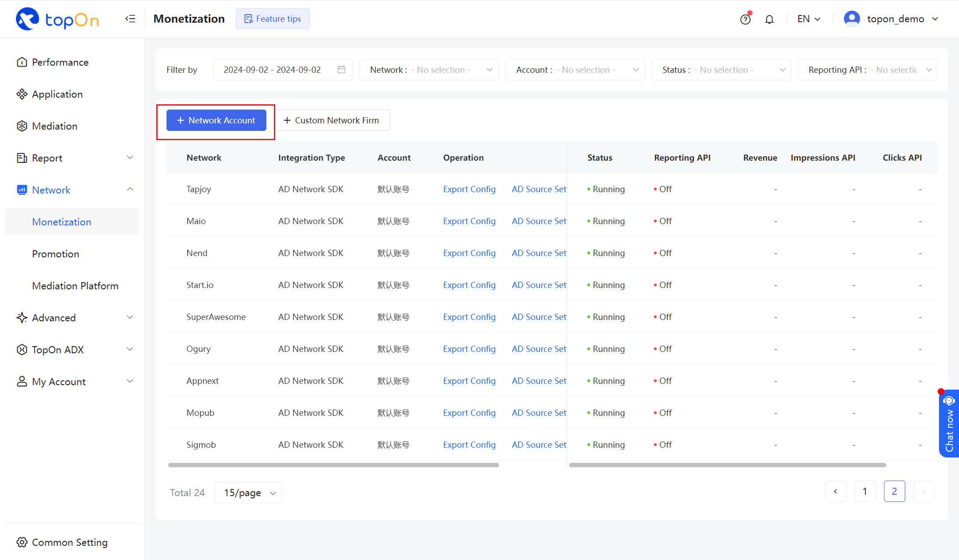
Task: Expand the TopOn ADX submenu
Action: [x=130, y=349]
